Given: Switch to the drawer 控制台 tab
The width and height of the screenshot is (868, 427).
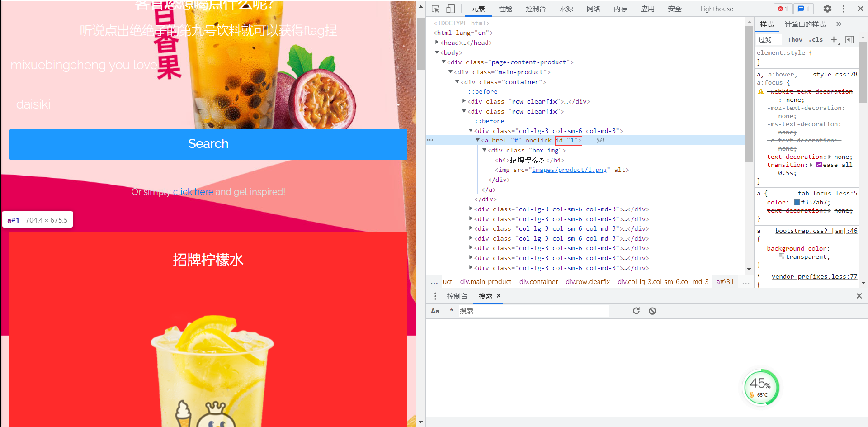Looking at the screenshot, I should pyautogui.click(x=457, y=296).
